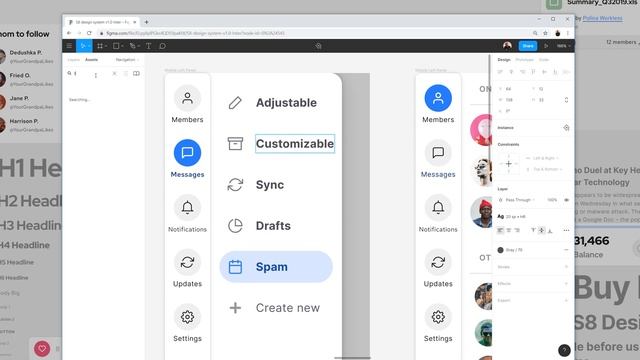Add a Stroke with the plus icon
640x360 pixels.
pyautogui.click(x=566, y=267)
